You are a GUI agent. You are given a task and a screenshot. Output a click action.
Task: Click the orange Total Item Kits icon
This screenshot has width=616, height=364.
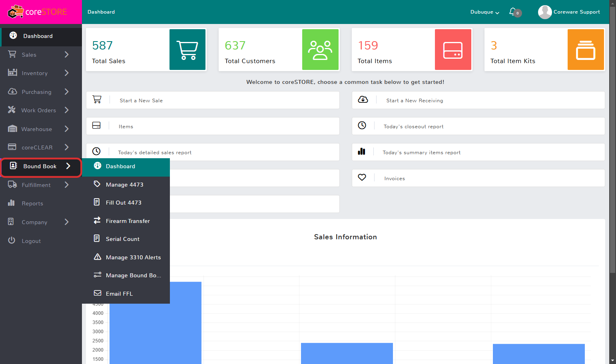(586, 50)
